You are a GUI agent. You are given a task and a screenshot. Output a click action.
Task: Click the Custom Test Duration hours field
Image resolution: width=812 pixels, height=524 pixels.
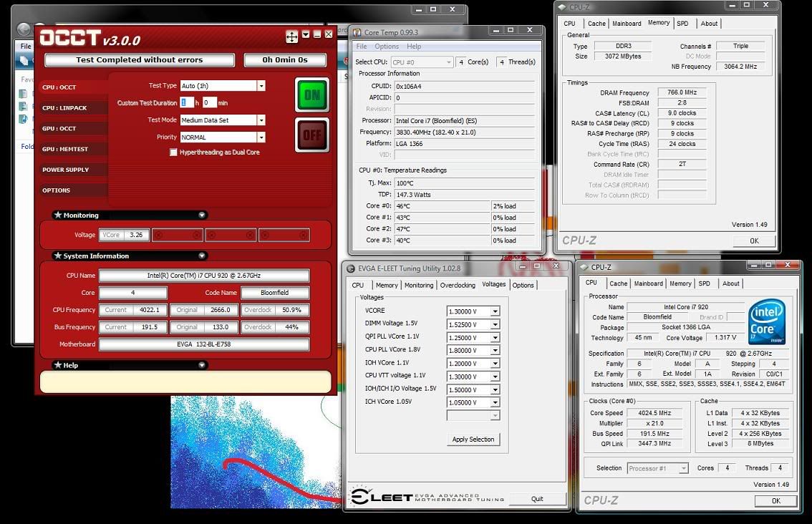point(187,102)
